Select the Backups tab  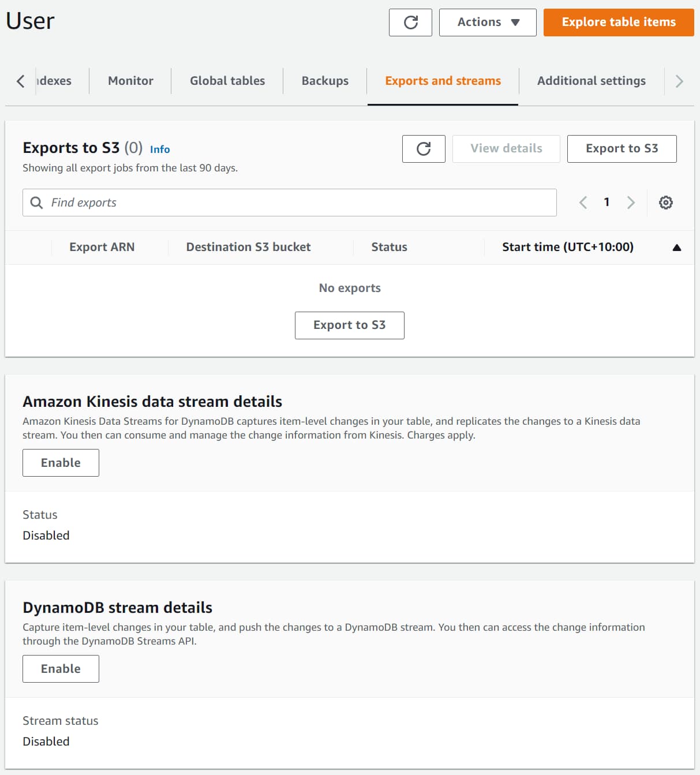point(325,81)
